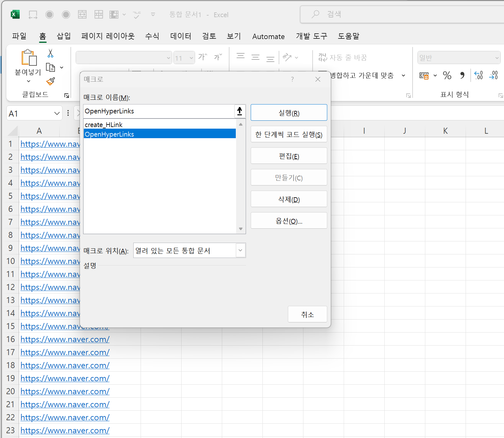Click the 실행(R) button

pyautogui.click(x=289, y=113)
